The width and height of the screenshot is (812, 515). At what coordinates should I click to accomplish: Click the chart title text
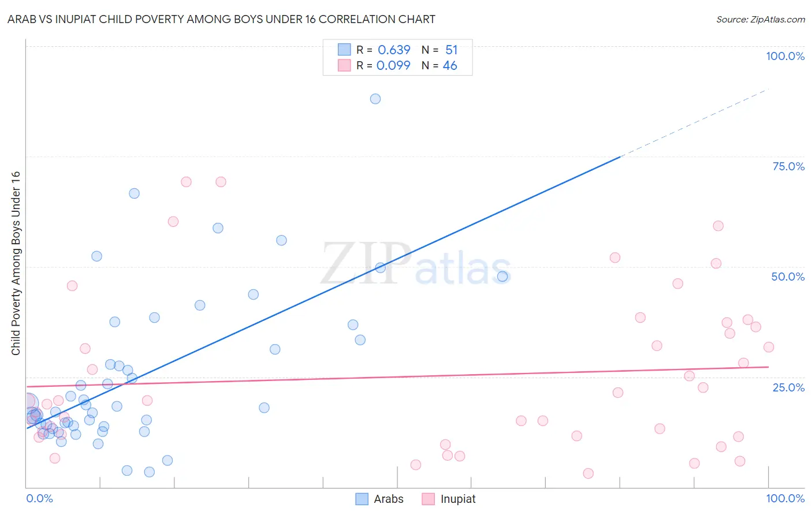(x=221, y=19)
